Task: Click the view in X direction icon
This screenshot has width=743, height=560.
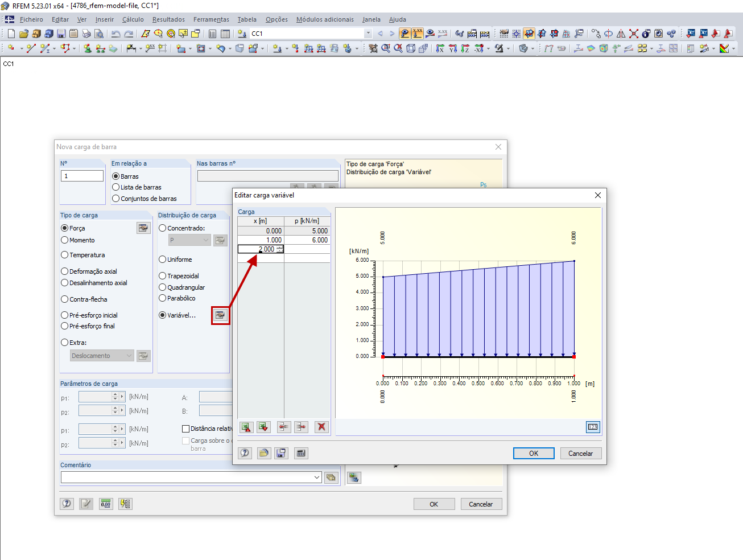Action: pos(440,48)
